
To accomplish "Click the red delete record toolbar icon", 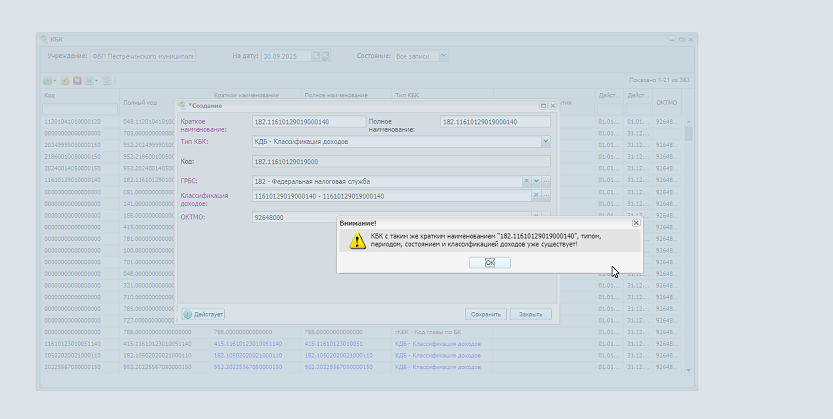I will 77,80.
